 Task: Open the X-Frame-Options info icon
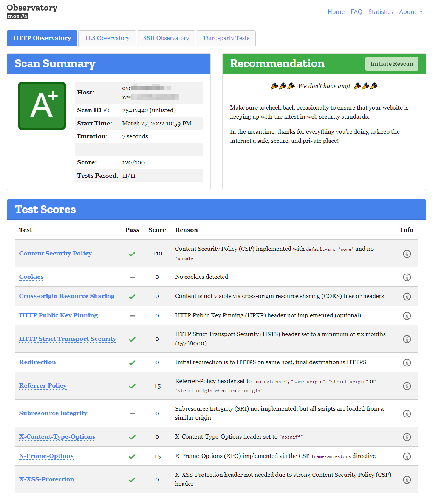click(x=407, y=456)
